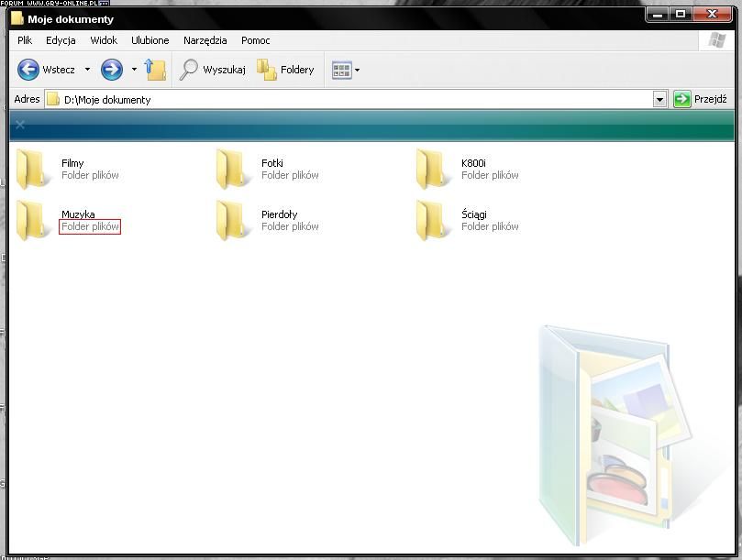This screenshot has height=560, width=742.
Task: Open the Plik menu
Action: pyautogui.click(x=25, y=40)
